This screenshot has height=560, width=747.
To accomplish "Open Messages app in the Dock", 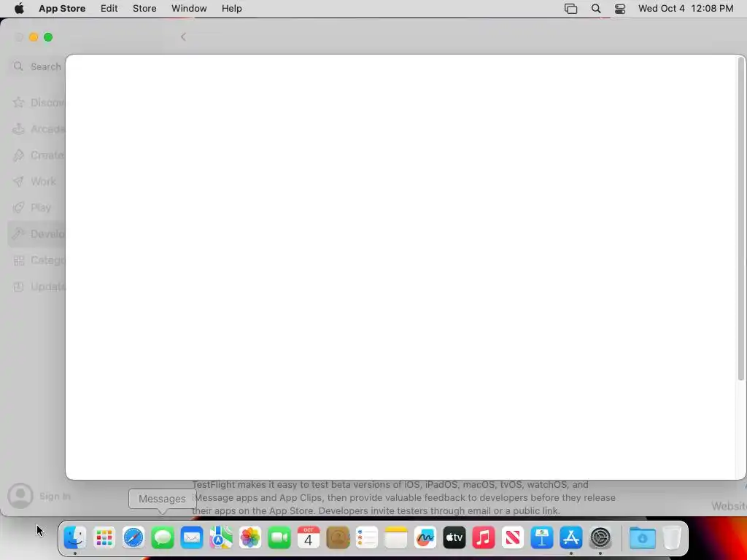I will tap(163, 538).
